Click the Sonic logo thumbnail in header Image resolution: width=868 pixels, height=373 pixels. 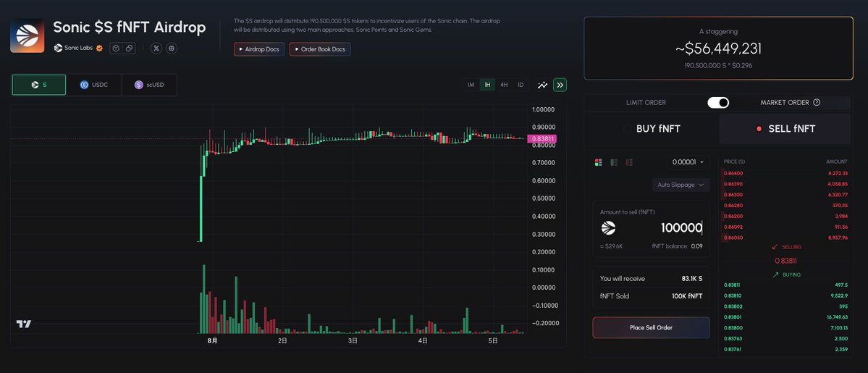click(27, 35)
